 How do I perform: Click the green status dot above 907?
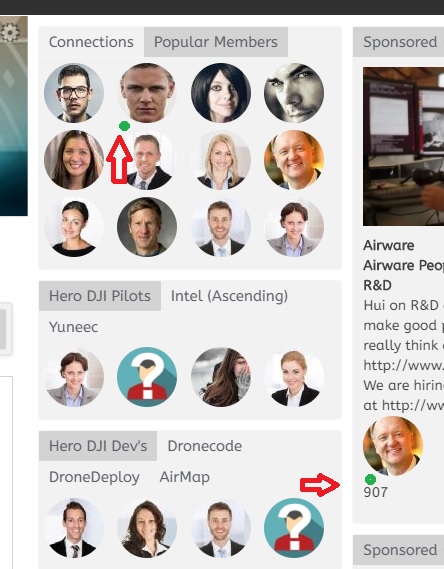[370, 479]
